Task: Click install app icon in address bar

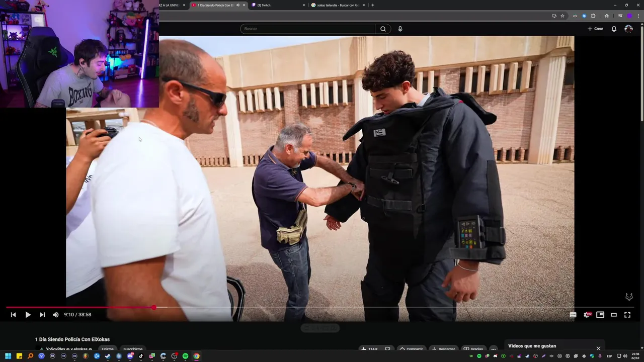Action: point(554,16)
